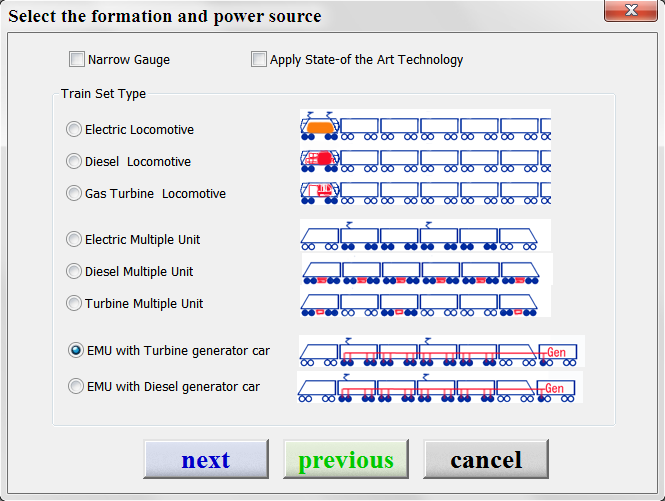Click the dialog title 'Select the formation and power source'
This screenshot has height=501, width=665.
point(165,16)
